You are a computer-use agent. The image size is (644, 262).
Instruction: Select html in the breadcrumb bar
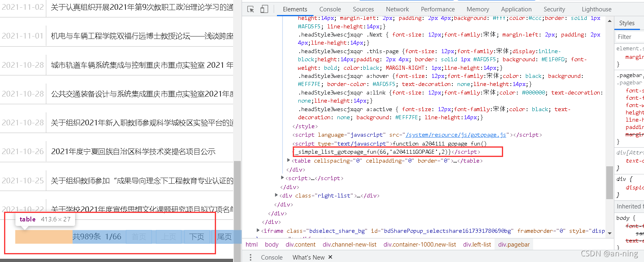[x=252, y=244]
